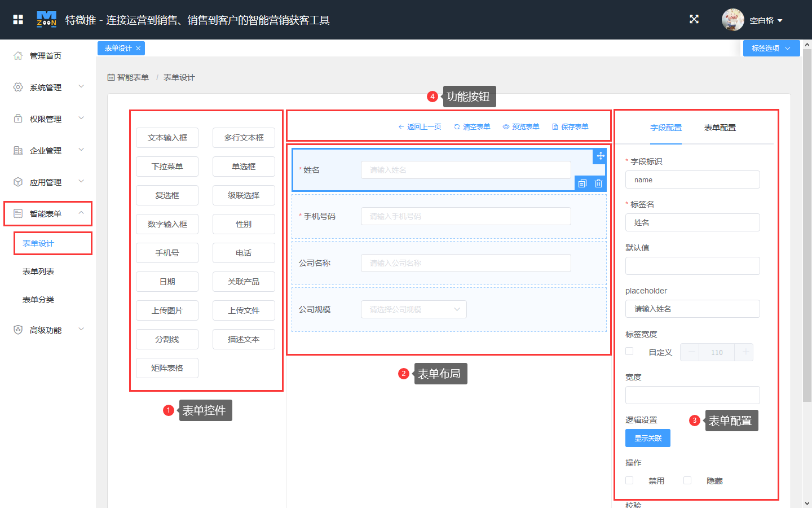
Task: Open 表单分类 in the sidebar
Action: (38, 300)
